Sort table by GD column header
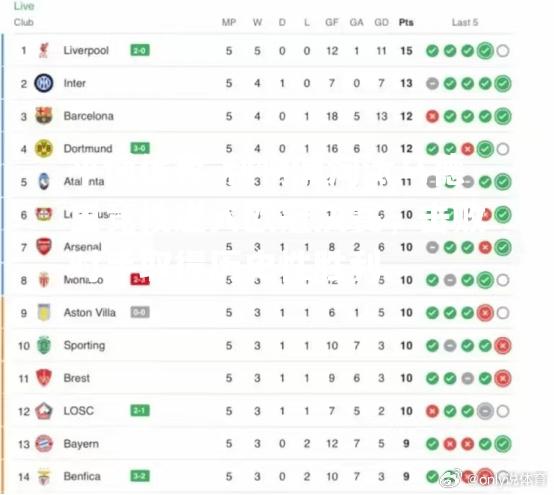The height and width of the screenshot is (495, 554). (x=381, y=22)
